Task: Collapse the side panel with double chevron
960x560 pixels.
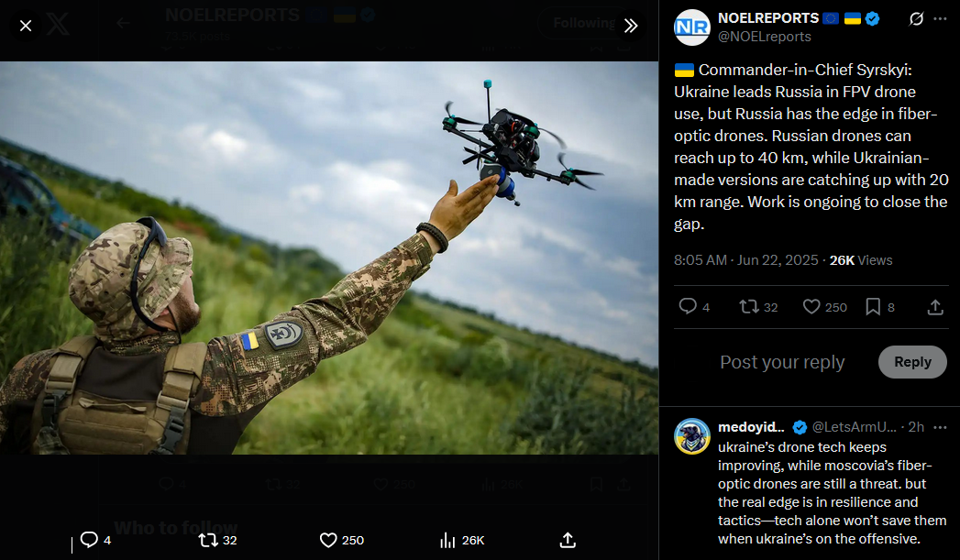Action: tap(631, 26)
